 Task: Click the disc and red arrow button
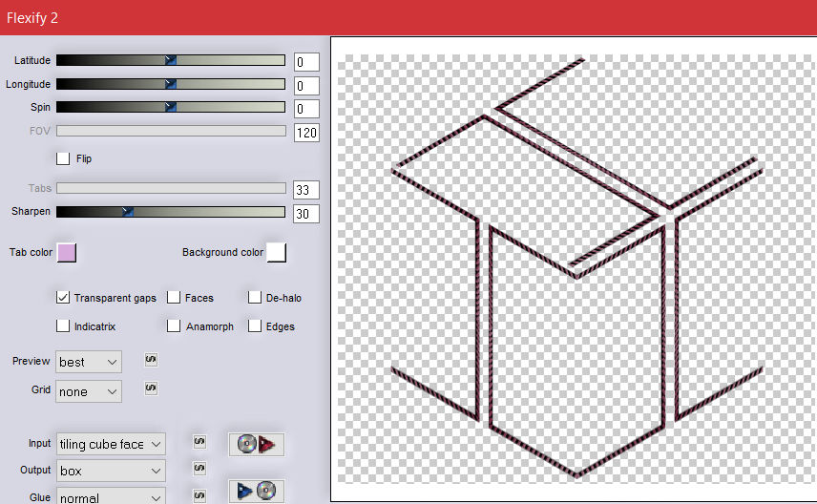[x=257, y=445]
